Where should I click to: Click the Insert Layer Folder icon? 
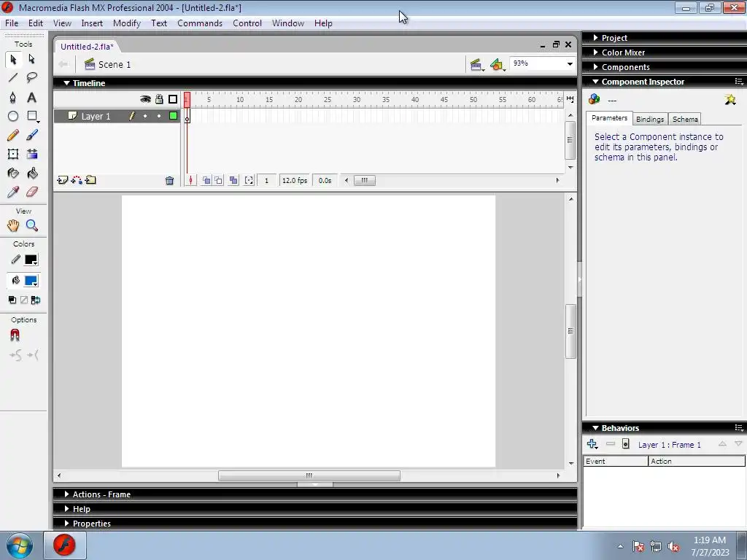tap(90, 180)
